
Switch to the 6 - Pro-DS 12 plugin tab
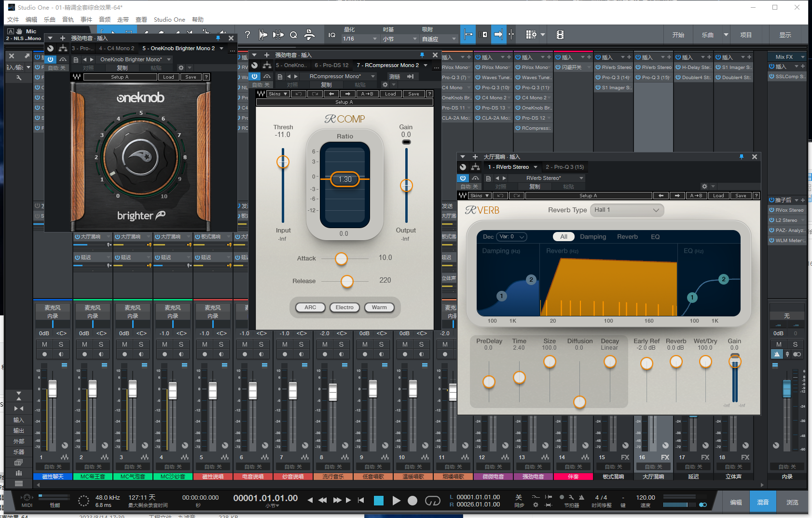point(331,65)
